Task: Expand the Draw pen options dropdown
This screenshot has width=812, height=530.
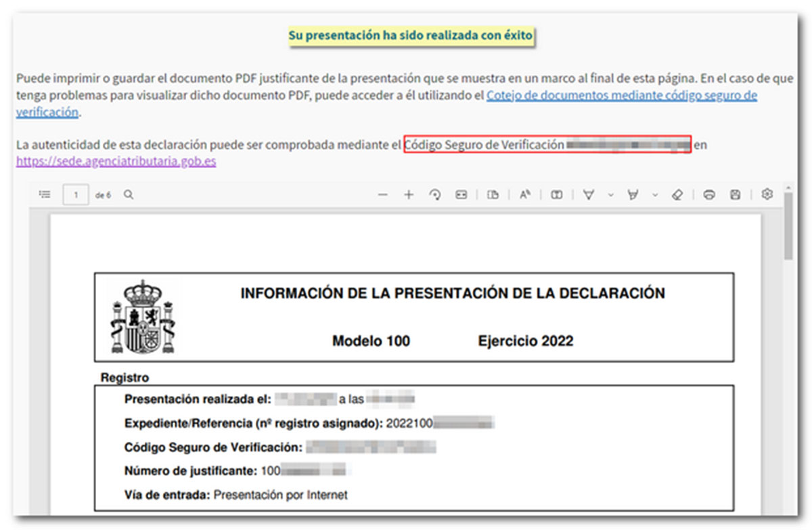Action: [610, 195]
